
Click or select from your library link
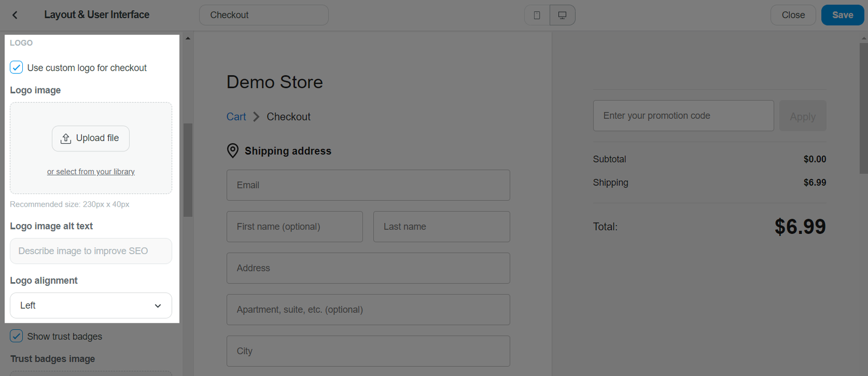click(91, 171)
